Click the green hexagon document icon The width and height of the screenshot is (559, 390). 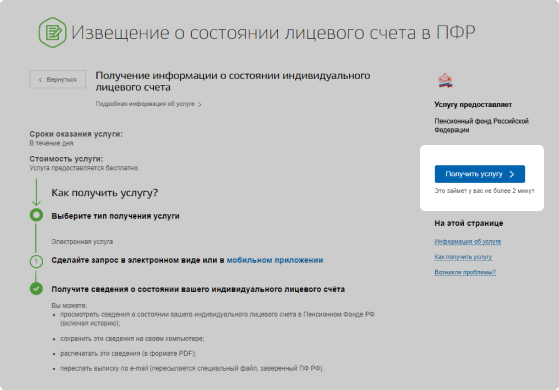point(52,32)
